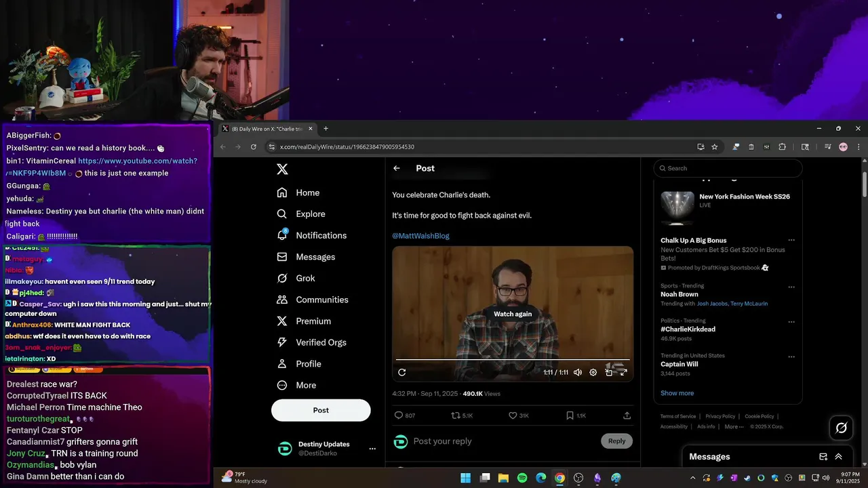Viewport: 868px width, 488px height.
Task: Open the Terms of Service link
Action: click(678, 416)
